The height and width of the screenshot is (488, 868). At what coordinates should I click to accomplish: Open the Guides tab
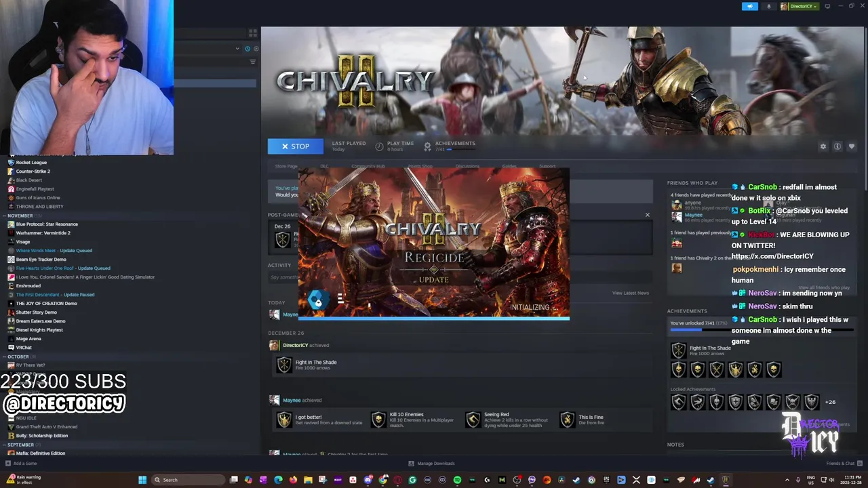pos(509,166)
